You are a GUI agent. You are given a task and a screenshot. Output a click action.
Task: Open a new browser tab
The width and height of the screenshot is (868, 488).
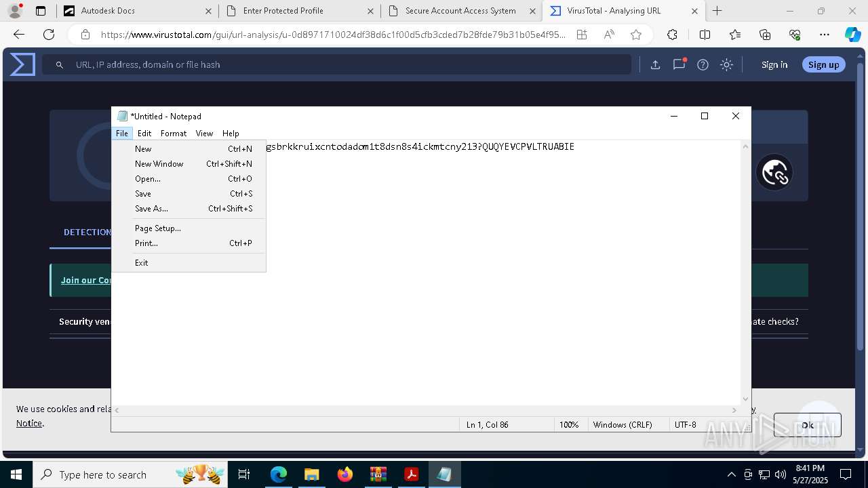tap(717, 11)
